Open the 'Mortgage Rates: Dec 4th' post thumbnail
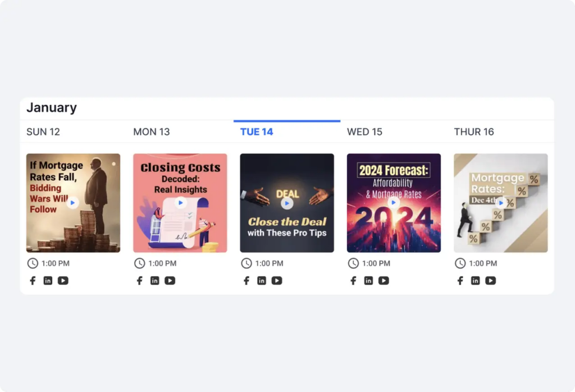The width and height of the screenshot is (575, 392). pos(500,203)
